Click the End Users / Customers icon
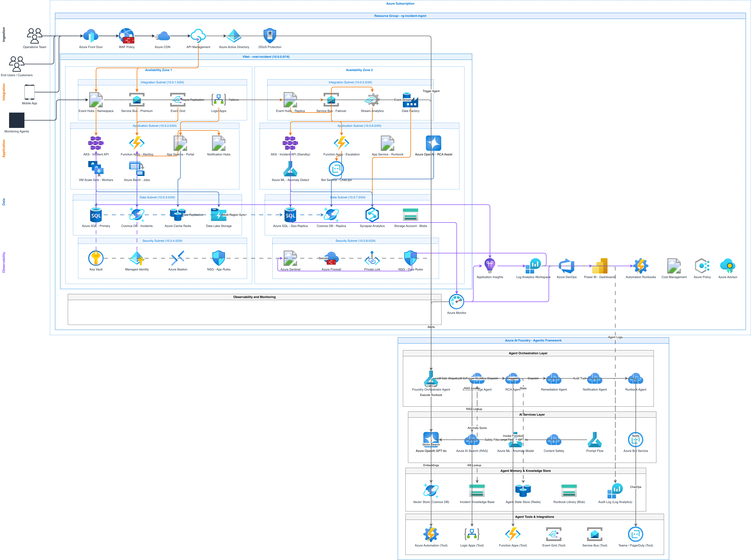 17,64
